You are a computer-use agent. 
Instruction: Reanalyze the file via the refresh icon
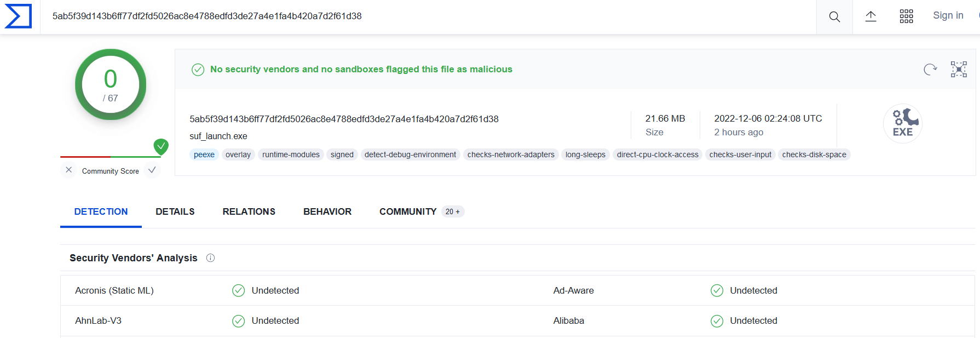[930, 69]
